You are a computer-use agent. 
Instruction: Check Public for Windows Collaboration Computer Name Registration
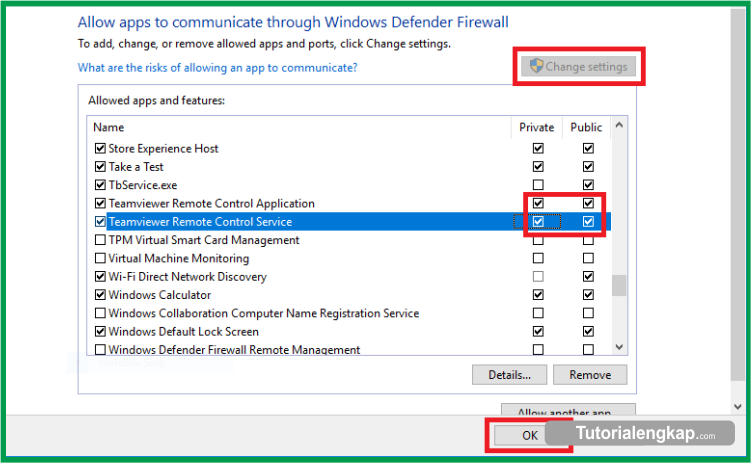pyautogui.click(x=588, y=313)
